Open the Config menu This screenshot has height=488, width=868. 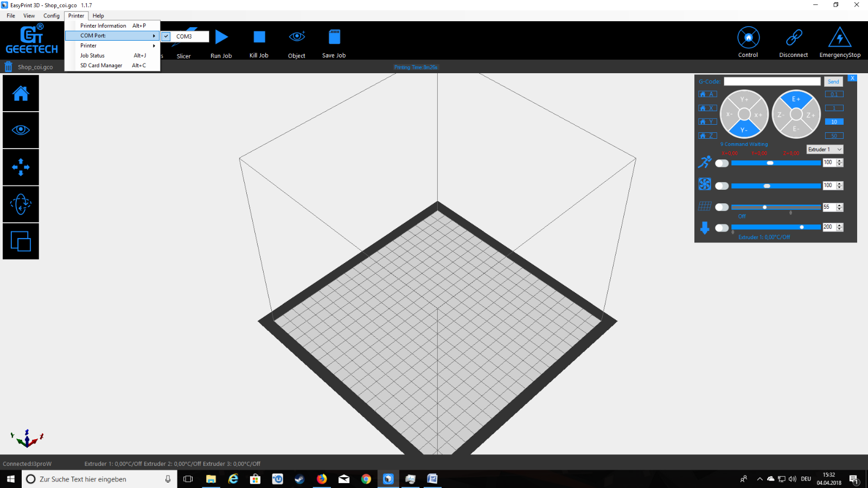[52, 16]
